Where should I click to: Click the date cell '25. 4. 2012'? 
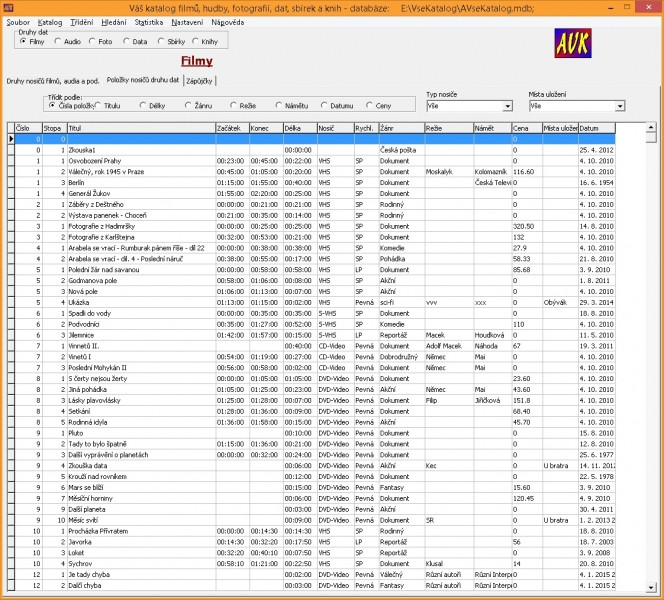tap(597, 150)
